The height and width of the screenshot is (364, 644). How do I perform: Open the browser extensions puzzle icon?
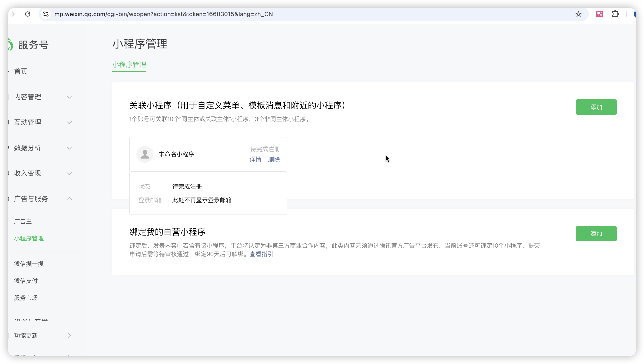click(x=615, y=14)
